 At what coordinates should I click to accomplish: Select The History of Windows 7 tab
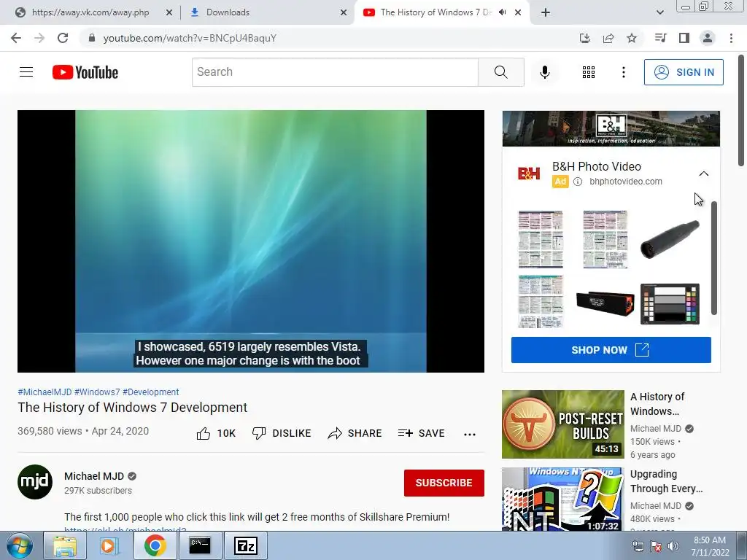436,12
